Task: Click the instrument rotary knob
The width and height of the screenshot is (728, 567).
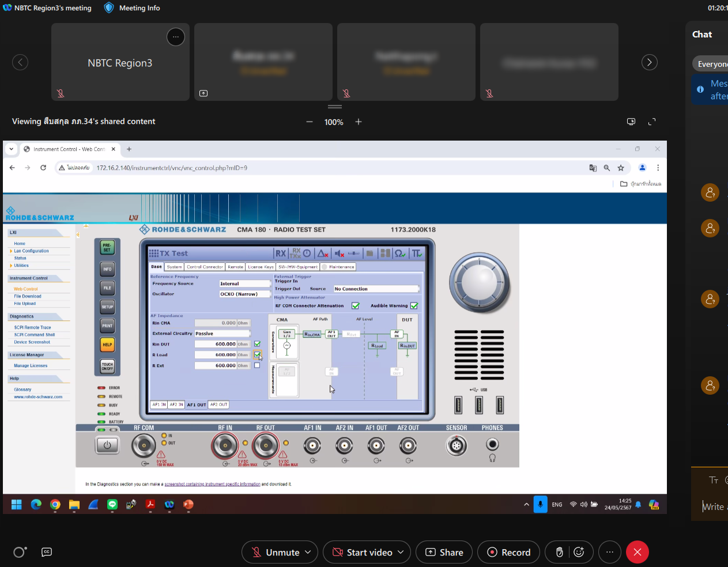Action: pos(480,283)
